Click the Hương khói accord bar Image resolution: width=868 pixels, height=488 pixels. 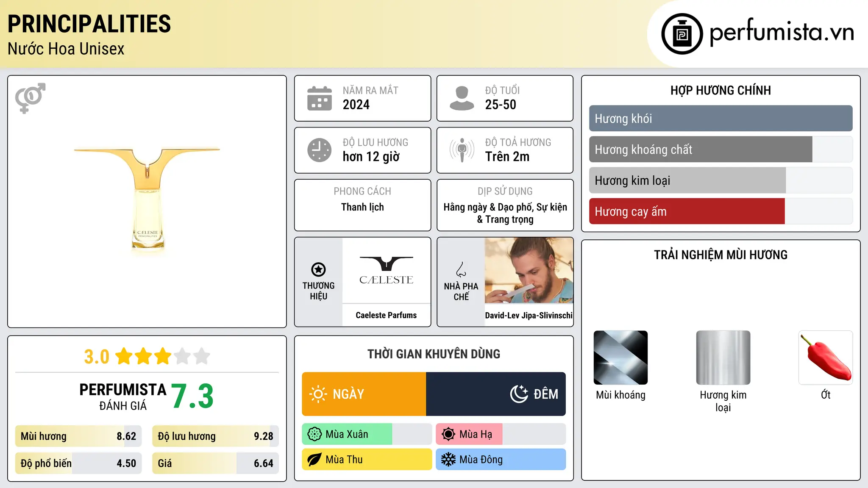tap(721, 118)
